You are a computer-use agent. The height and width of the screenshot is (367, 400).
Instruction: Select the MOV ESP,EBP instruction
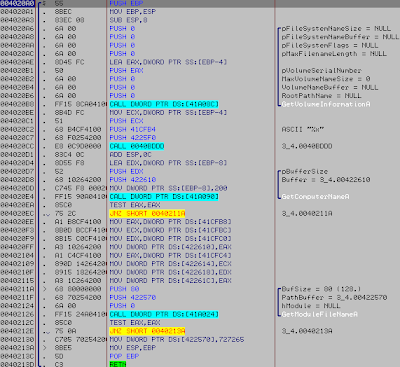pyautogui.click(x=133, y=348)
